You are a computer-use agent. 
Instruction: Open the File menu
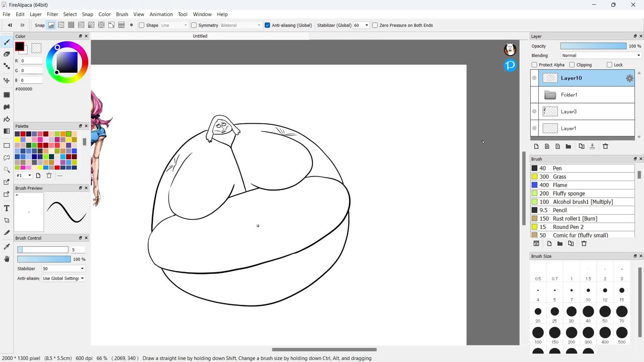pyautogui.click(x=7, y=14)
